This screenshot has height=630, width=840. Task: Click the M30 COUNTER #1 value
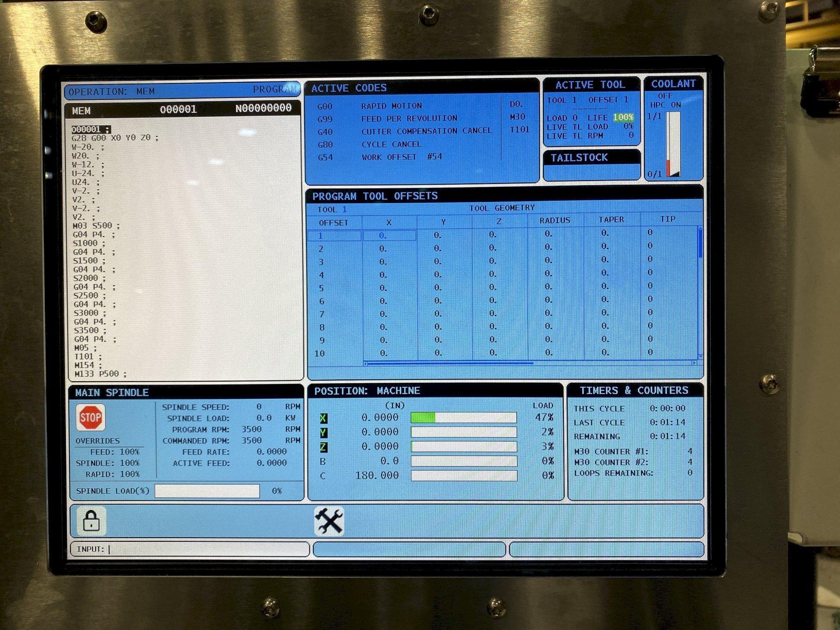point(690,451)
